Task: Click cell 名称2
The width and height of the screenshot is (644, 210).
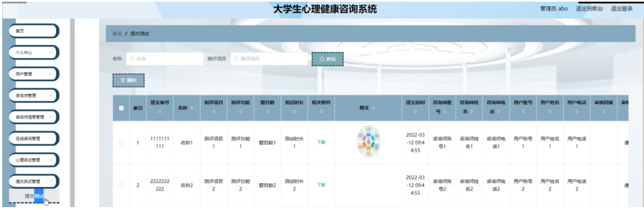Action: tap(186, 186)
